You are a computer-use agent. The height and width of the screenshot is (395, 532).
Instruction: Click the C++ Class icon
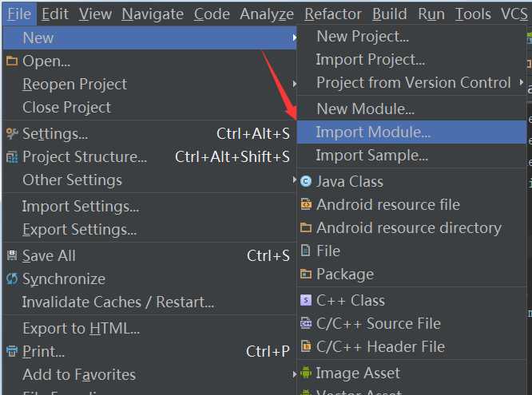tap(305, 300)
